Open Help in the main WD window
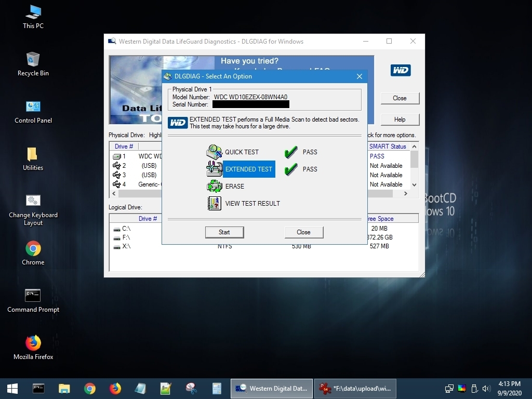Viewport: 532px width, 399px height. (400, 119)
